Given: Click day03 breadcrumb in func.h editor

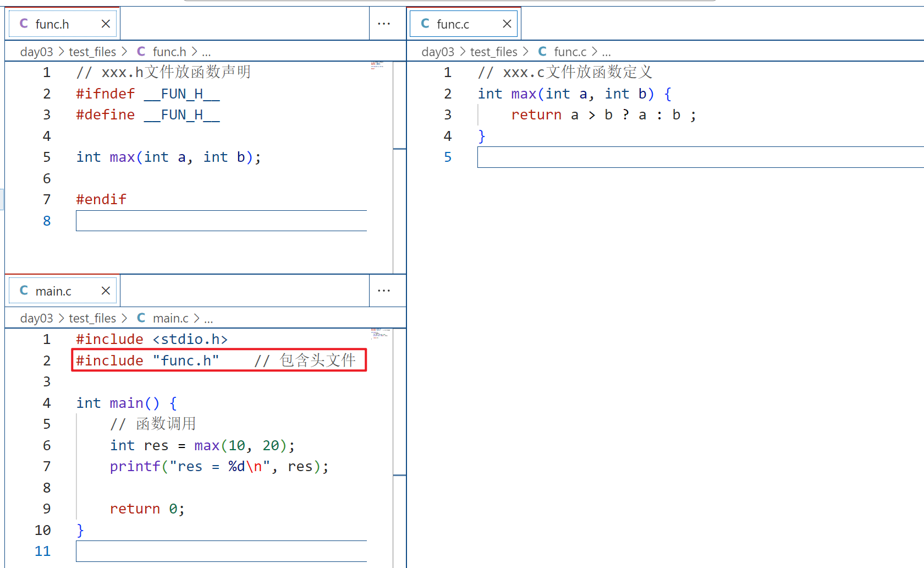Looking at the screenshot, I should [x=36, y=52].
